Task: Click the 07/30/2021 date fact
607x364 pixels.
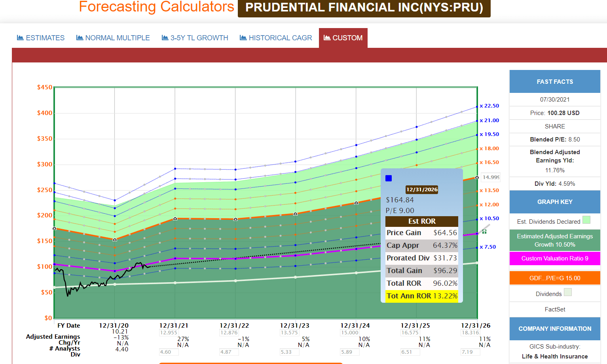Action: coord(555,100)
